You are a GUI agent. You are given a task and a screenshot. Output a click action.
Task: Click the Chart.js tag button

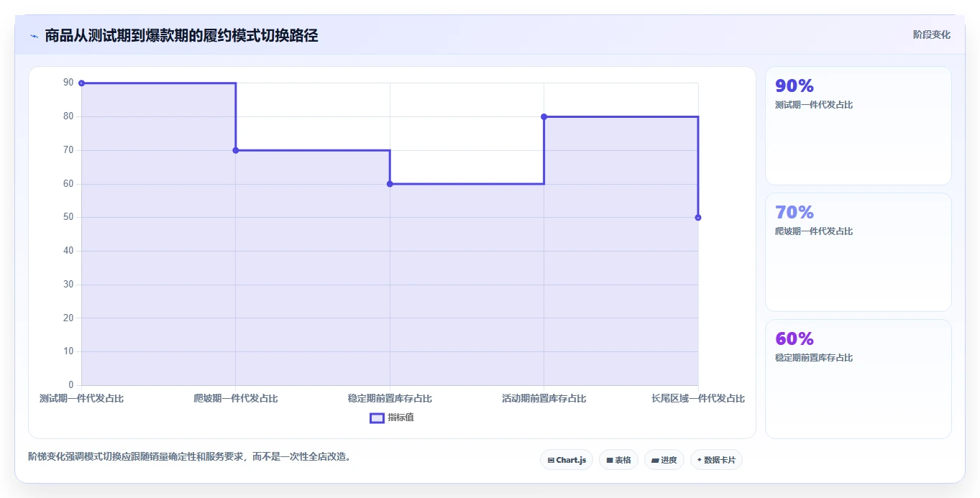(x=567, y=460)
